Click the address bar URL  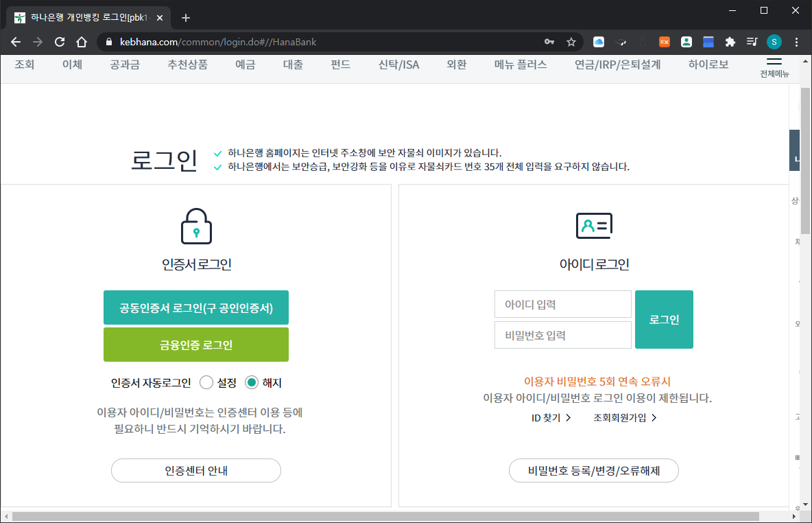click(217, 42)
